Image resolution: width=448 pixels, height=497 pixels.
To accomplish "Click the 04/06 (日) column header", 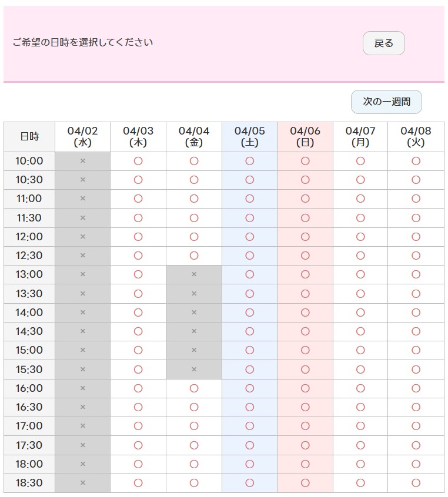I will pyautogui.click(x=305, y=137).
